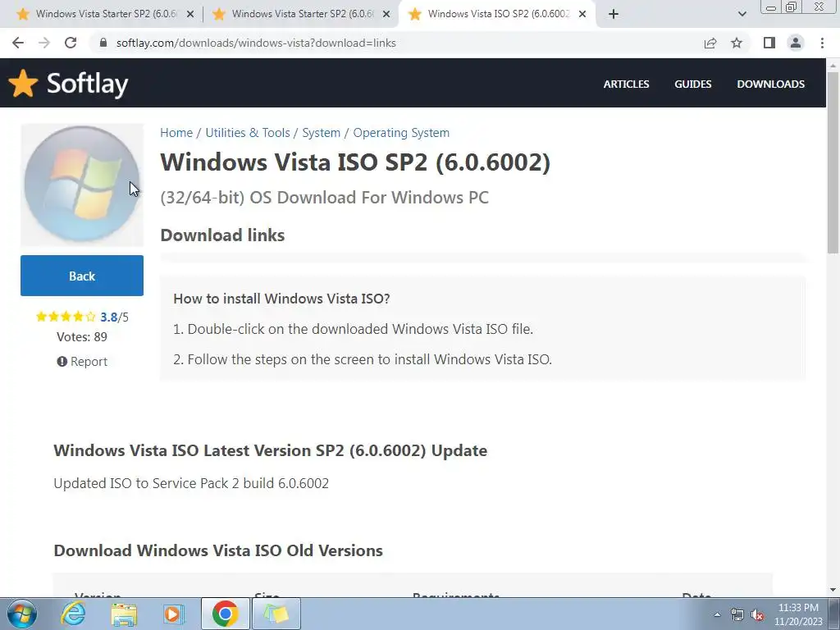Click the address bar URL
The width and height of the screenshot is (840, 630).
[x=256, y=43]
